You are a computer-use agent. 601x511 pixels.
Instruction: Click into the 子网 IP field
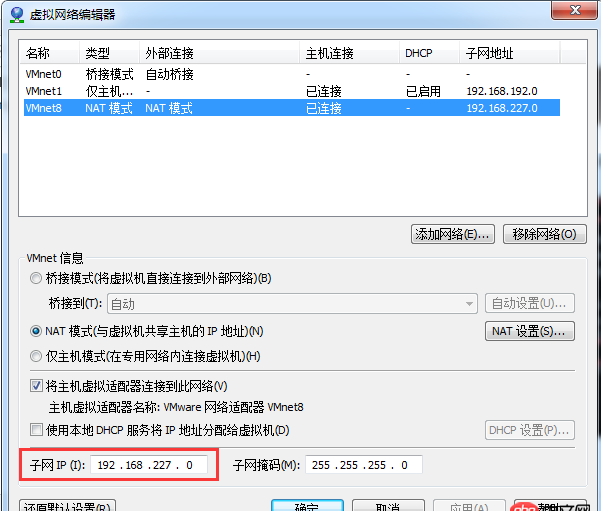click(150, 465)
